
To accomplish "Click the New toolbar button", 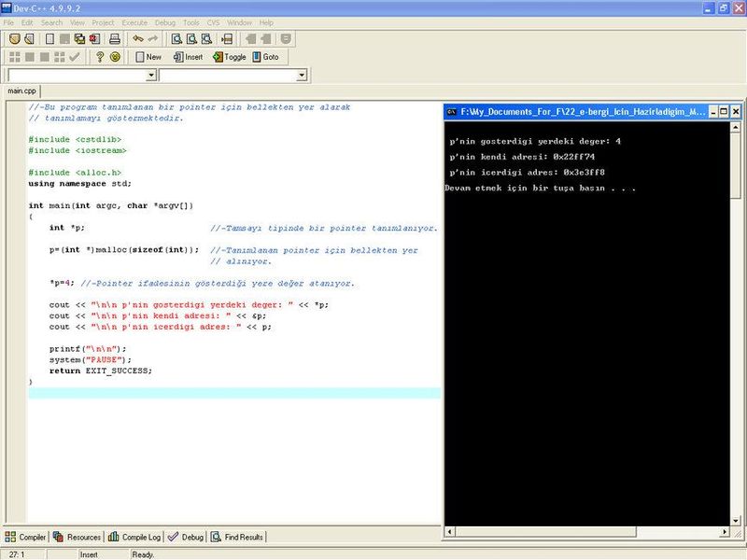I will click(x=146, y=57).
